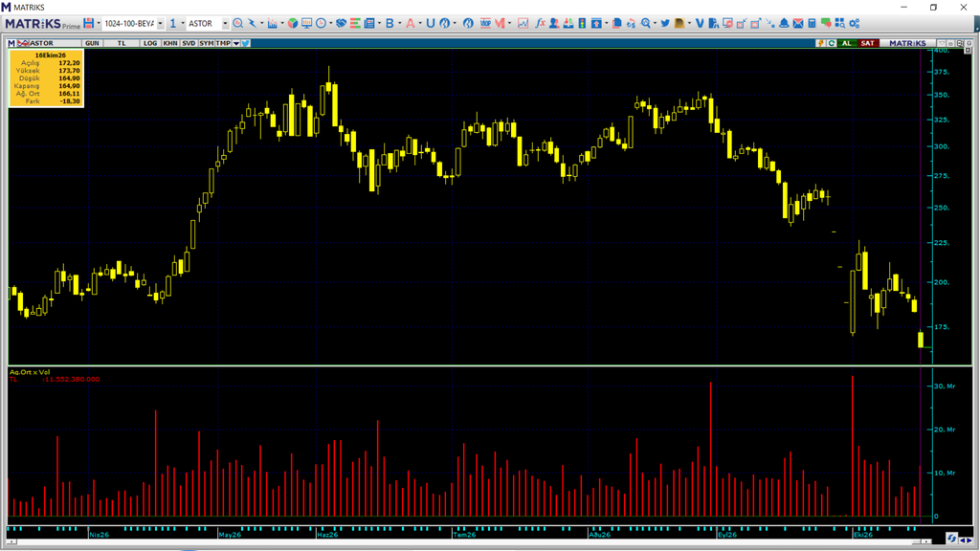
Task: Open the fx formula icon
Action: (x=540, y=23)
